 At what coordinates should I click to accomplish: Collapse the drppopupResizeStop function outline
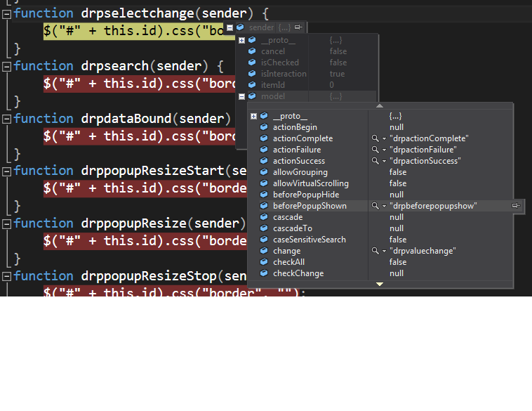pyautogui.click(x=6, y=277)
